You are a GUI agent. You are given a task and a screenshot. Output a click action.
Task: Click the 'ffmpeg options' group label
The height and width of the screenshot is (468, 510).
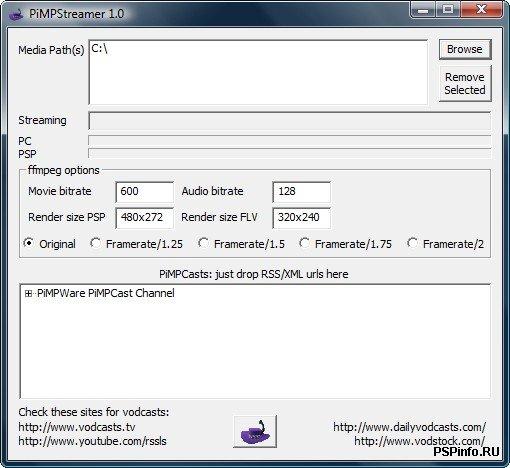pos(64,170)
